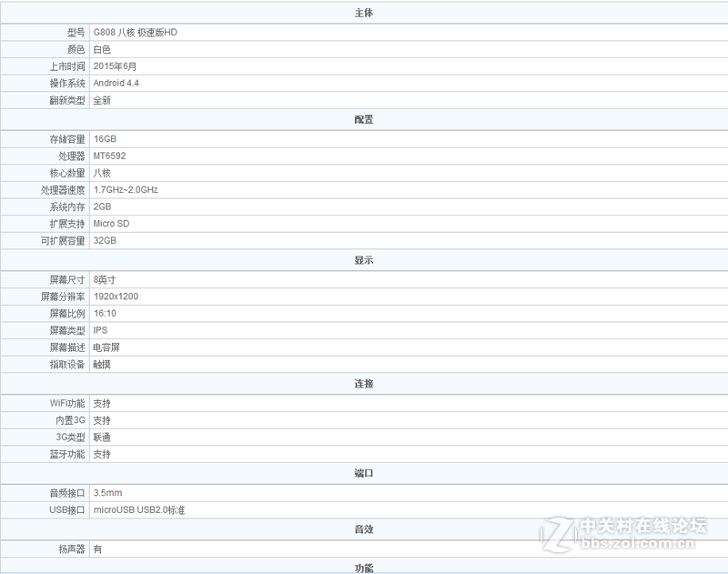Click the 型号 label
This screenshot has width=728, height=574.
76,33
